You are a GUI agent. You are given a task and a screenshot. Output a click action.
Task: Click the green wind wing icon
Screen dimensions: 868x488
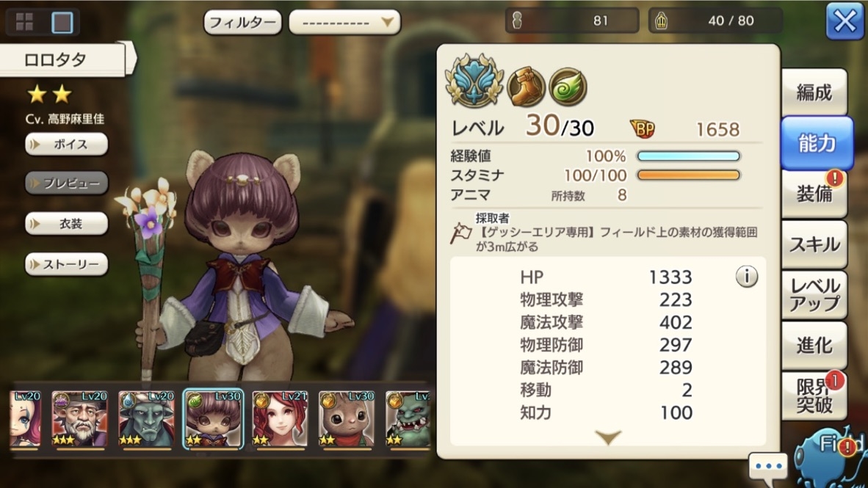click(x=568, y=87)
